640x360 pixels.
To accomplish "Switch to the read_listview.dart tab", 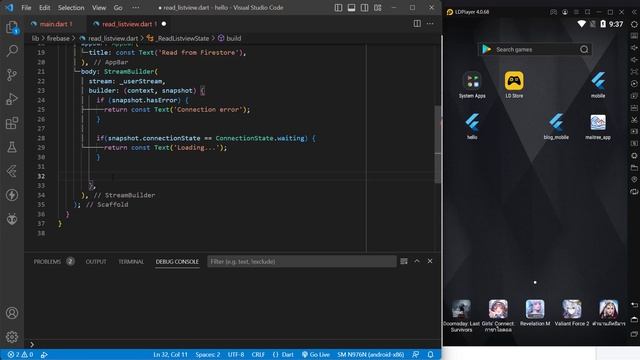I will pos(129,24).
